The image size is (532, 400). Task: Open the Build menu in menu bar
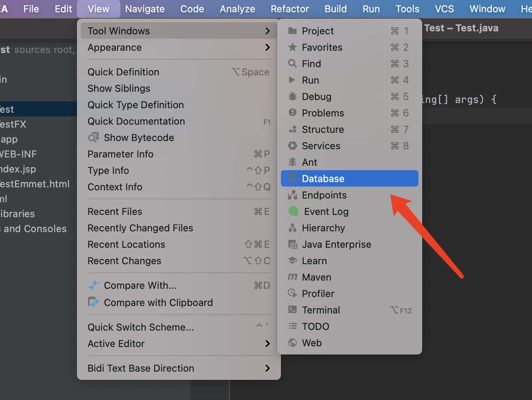tap(335, 9)
